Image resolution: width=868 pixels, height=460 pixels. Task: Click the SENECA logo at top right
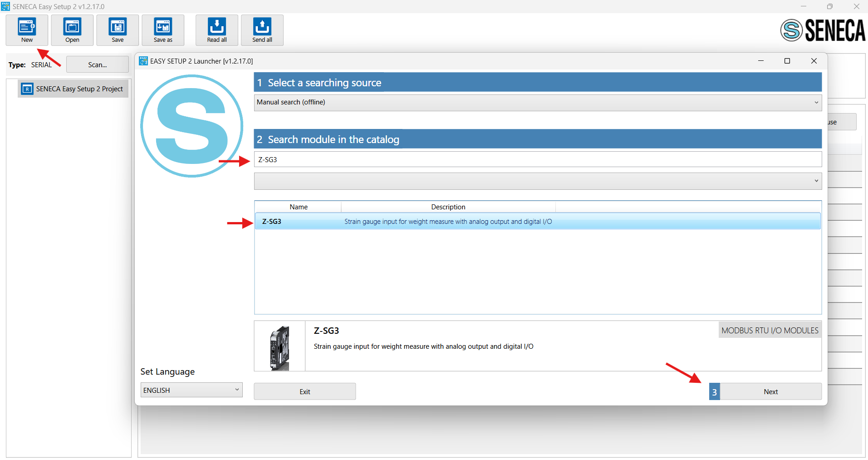[x=823, y=30]
